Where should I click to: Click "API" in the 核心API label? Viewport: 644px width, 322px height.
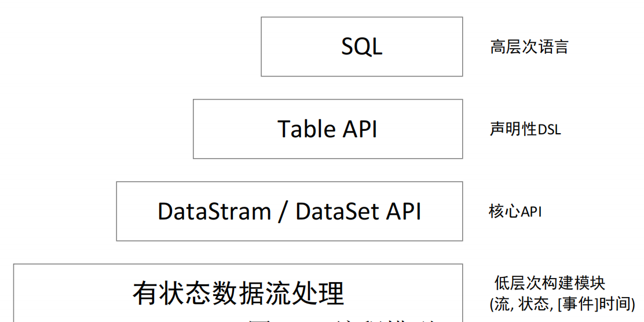(x=531, y=212)
